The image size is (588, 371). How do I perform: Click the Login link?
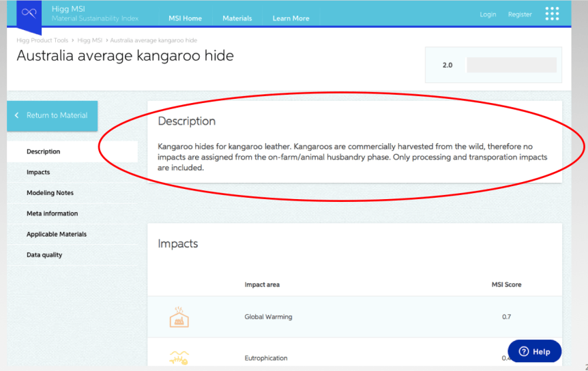pos(488,14)
